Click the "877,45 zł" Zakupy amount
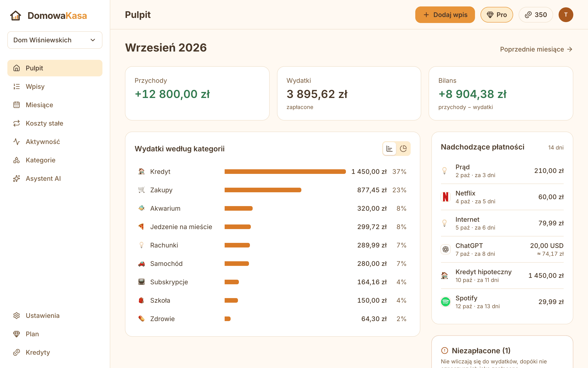 click(372, 190)
